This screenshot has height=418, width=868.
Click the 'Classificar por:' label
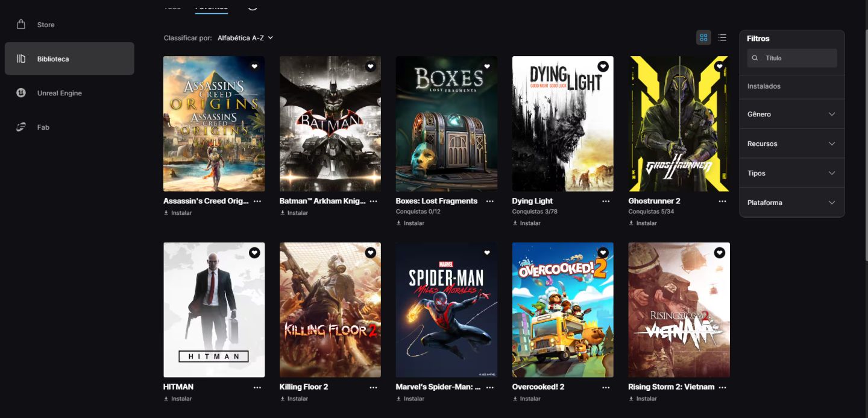(x=187, y=37)
